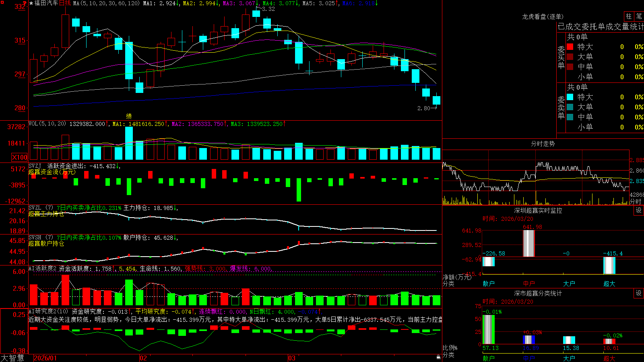Image resolution: width=644 pixels, height=362 pixels.
Task: Click the 03 month marker on axis
Action: 292,358
